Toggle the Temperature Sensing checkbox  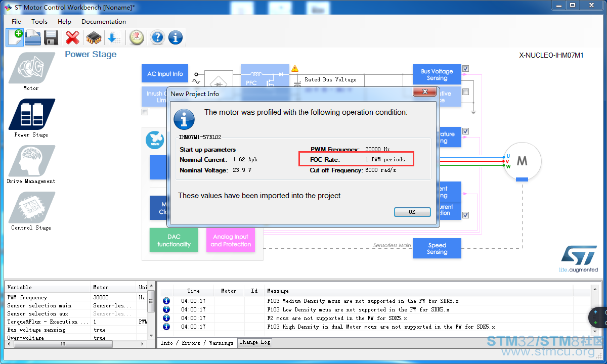465,131
